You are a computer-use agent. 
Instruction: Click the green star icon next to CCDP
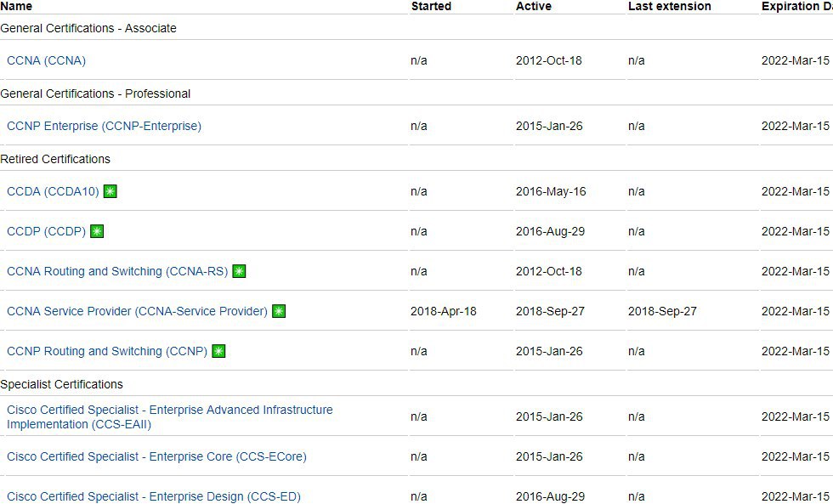click(97, 231)
